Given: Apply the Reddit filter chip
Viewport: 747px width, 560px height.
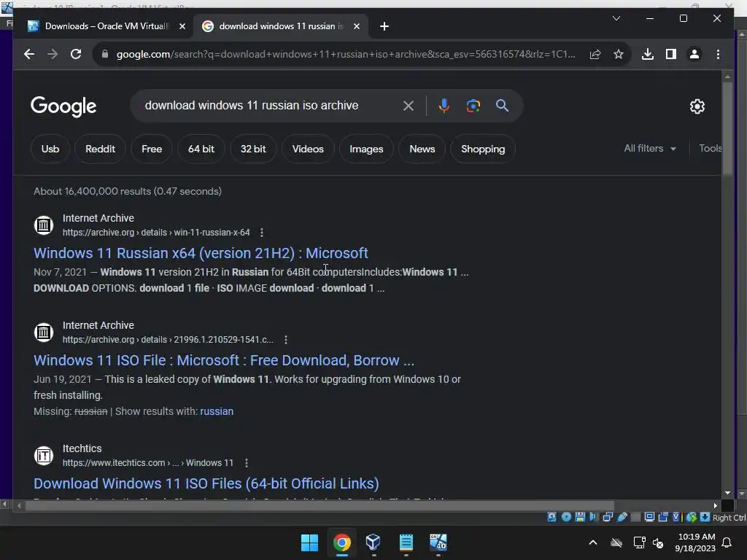Looking at the screenshot, I should tap(100, 149).
